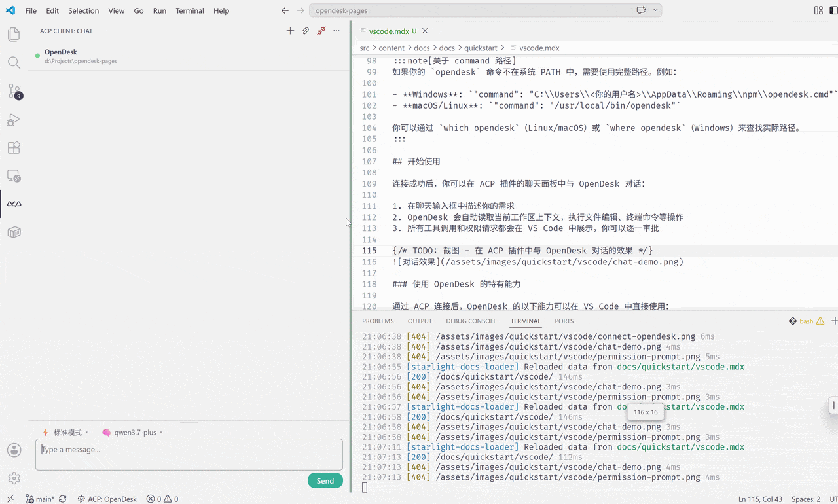Click the Type a message input field

click(189, 454)
